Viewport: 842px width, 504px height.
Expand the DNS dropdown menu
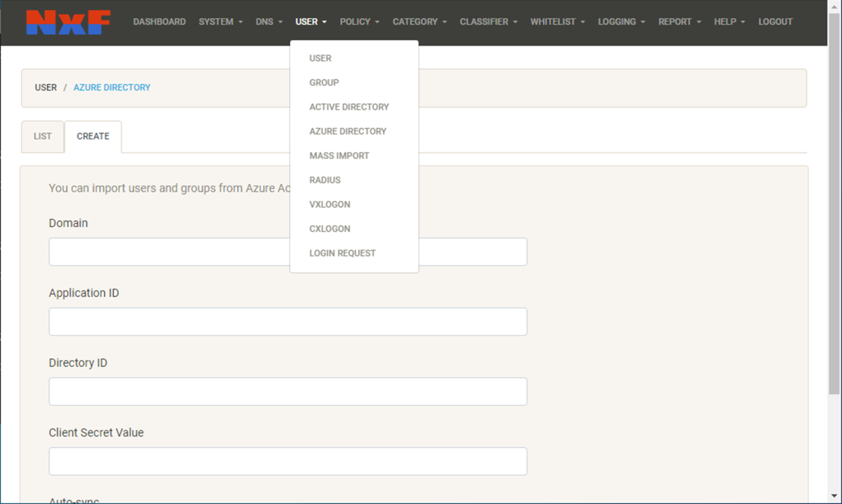click(x=269, y=22)
